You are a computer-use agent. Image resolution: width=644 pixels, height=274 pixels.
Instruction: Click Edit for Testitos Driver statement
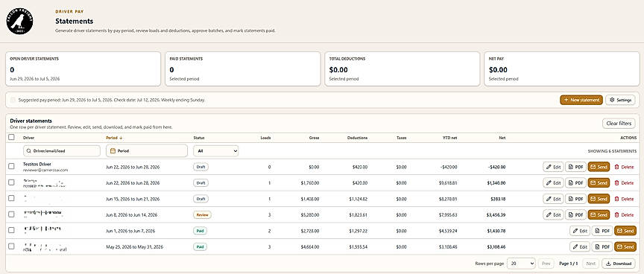(553, 167)
